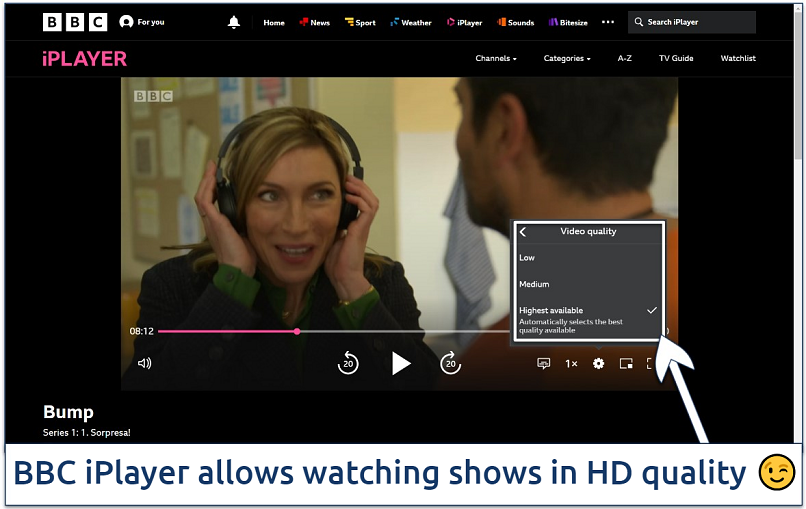Show more BBC services via ellipsis
This screenshot has width=806, height=509.
pos(608,22)
